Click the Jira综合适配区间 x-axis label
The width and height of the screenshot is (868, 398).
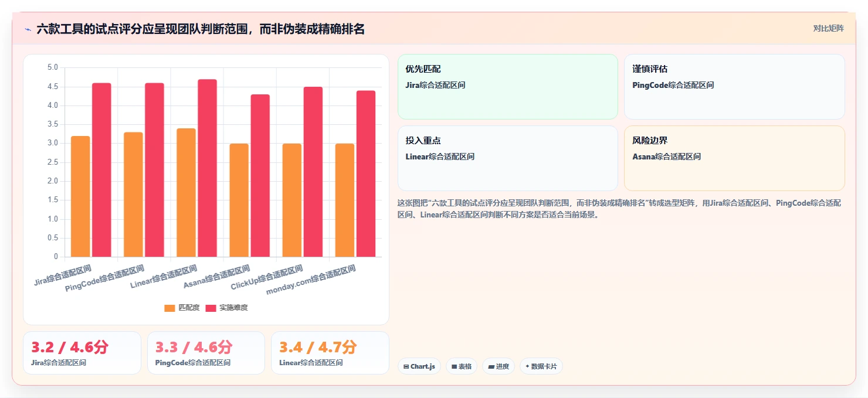tap(62, 275)
